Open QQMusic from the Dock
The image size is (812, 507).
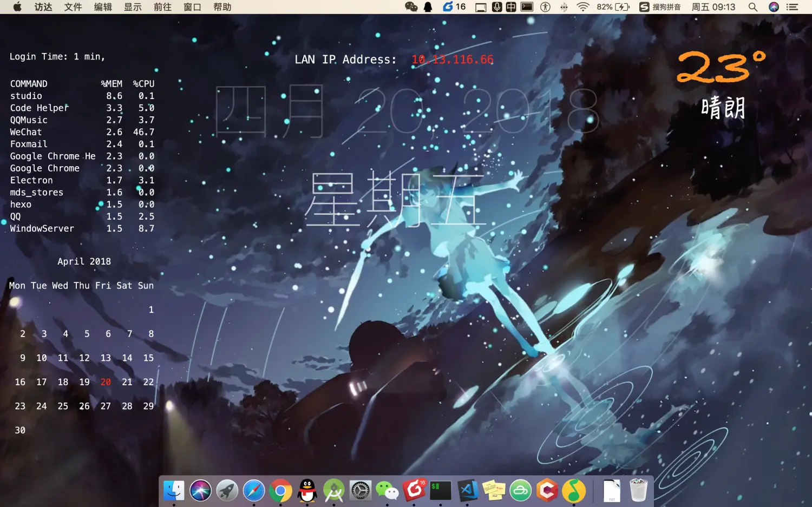[574, 491]
